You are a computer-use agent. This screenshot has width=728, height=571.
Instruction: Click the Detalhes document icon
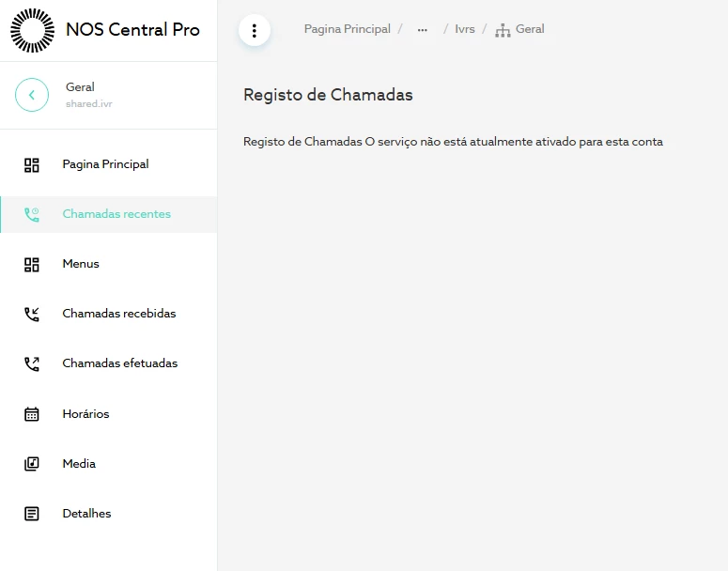click(x=32, y=514)
